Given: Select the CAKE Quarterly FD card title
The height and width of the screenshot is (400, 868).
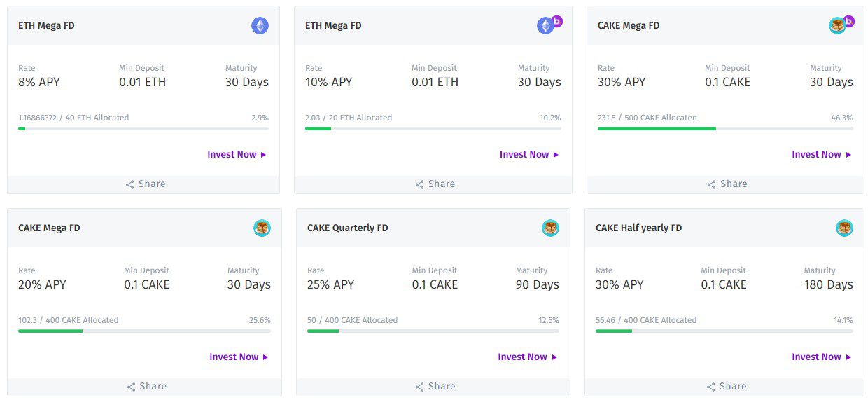Looking at the screenshot, I should [x=347, y=228].
